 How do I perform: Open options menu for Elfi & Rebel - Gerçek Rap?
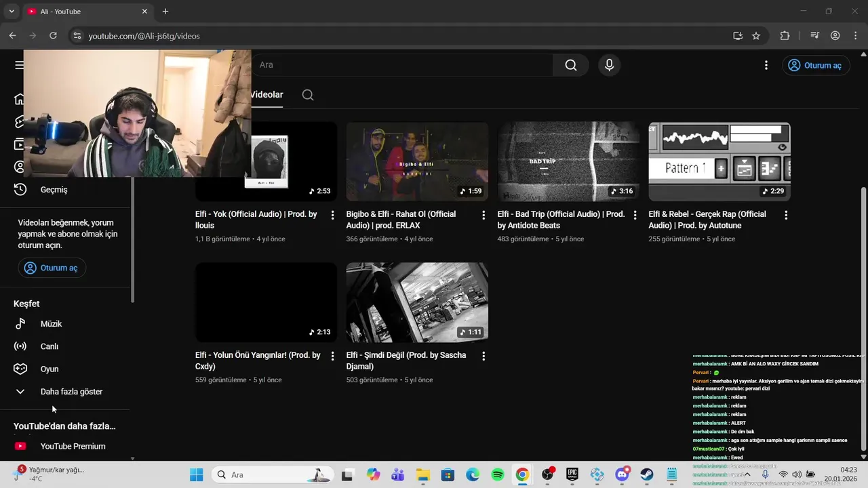click(x=786, y=215)
